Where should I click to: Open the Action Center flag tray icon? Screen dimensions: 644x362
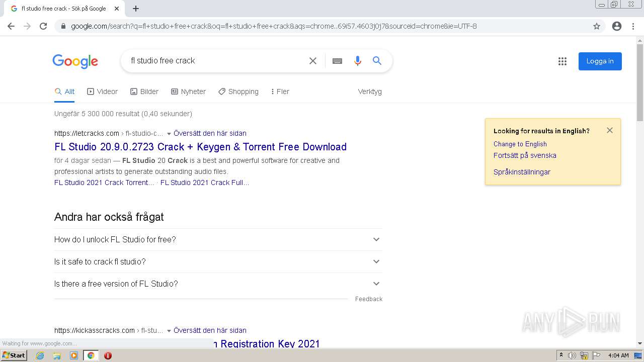pos(596,355)
